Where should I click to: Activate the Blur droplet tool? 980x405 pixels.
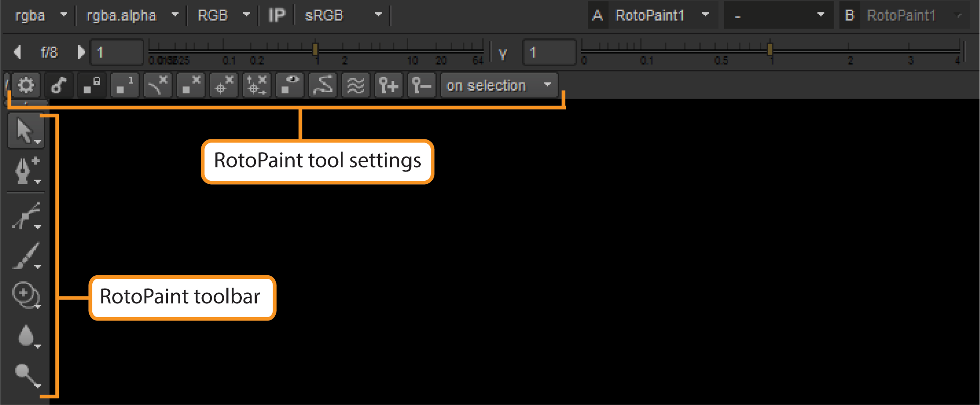point(26,336)
